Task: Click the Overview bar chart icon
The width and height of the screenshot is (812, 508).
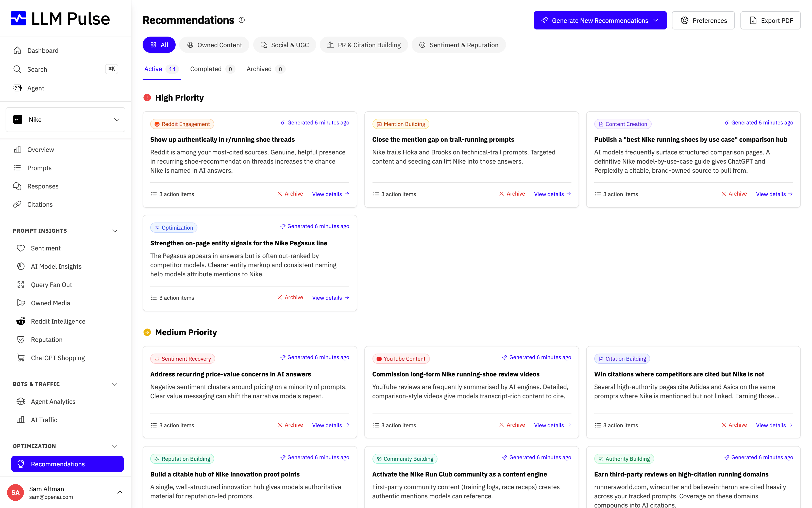Action: [x=17, y=150]
